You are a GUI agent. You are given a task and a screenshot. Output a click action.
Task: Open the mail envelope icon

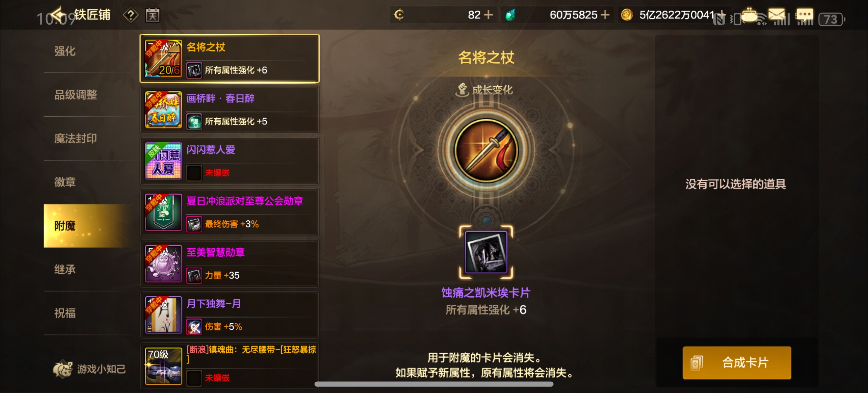pyautogui.click(x=776, y=14)
